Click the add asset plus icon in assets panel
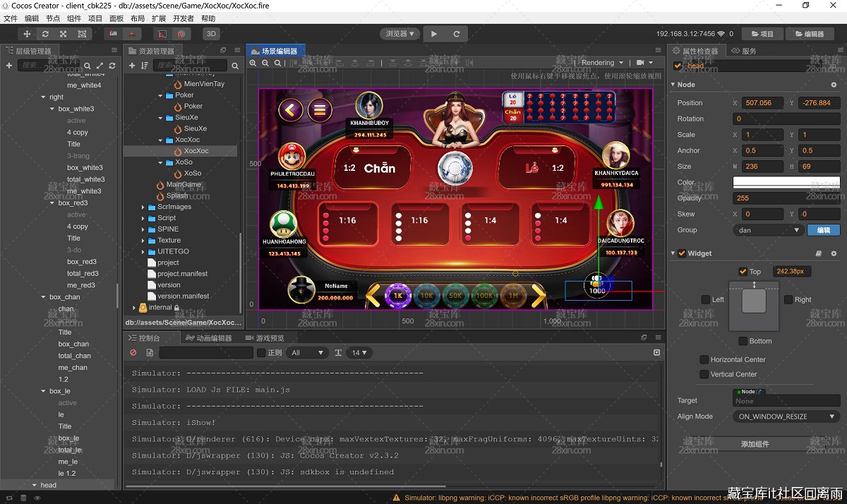The width and height of the screenshot is (847, 504). coord(132,65)
